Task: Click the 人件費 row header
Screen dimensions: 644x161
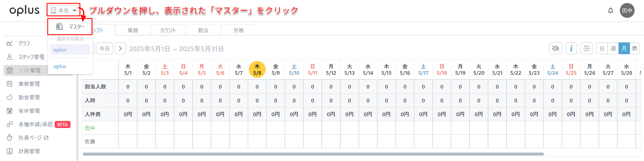Action: tap(93, 114)
